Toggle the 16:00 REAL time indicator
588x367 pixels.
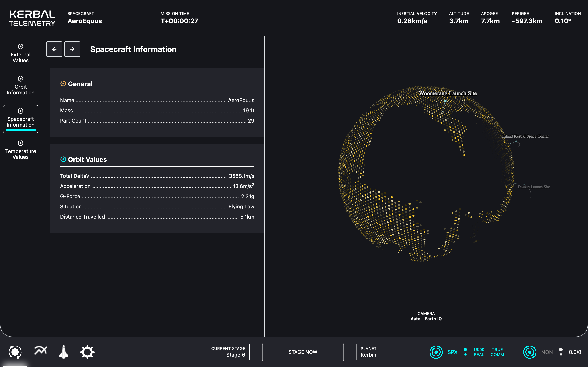coord(479,352)
